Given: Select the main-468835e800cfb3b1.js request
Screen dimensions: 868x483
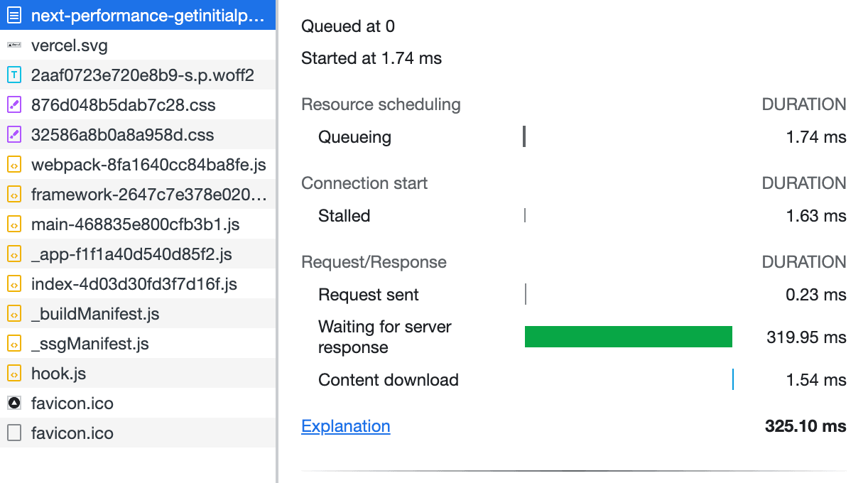Looking at the screenshot, I should point(135,224).
